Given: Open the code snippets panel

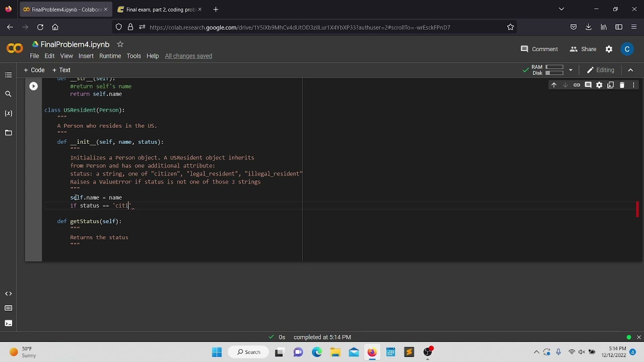Looking at the screenshot, I should (8, 294).
